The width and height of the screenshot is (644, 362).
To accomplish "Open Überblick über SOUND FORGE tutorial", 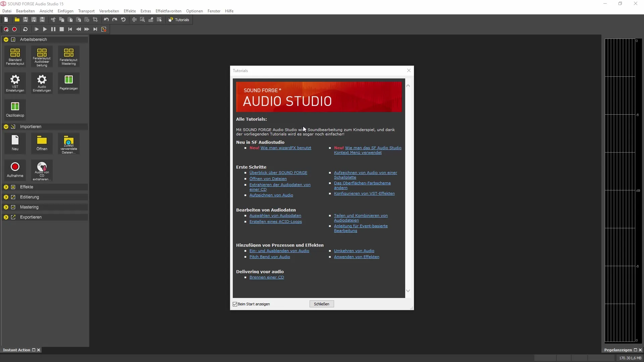I will click(x=278, y=172).
